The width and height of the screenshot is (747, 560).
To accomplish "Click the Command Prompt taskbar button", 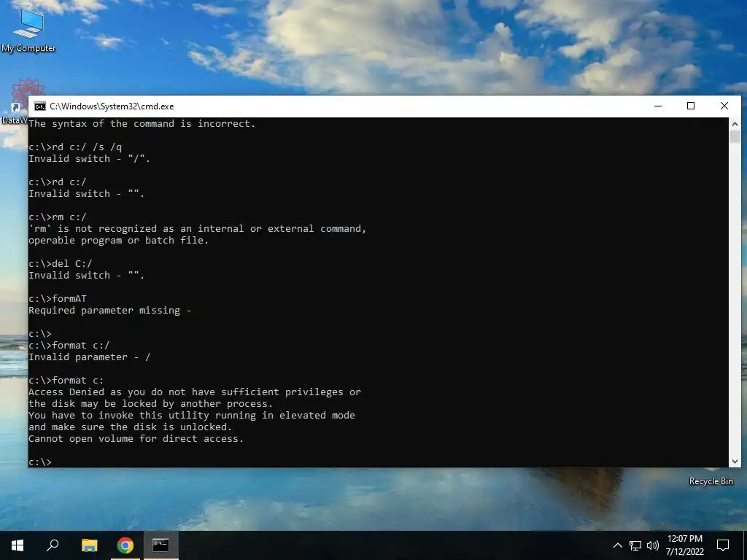I will (160, 545).
